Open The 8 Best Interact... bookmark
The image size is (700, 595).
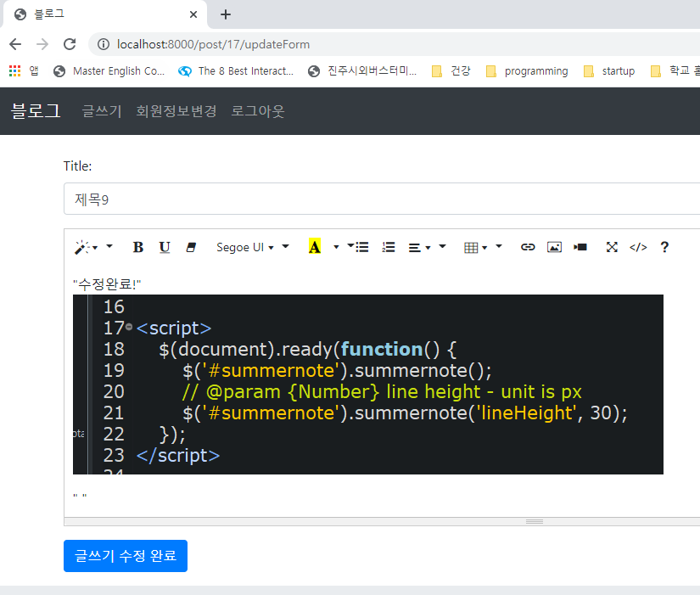(236, 70)
